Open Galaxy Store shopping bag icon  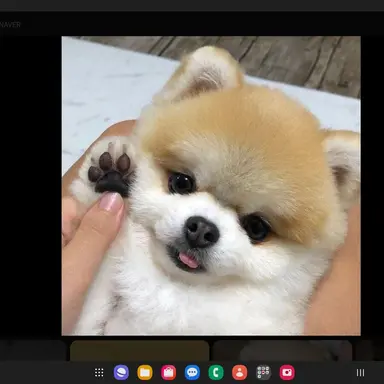[169, 372]
